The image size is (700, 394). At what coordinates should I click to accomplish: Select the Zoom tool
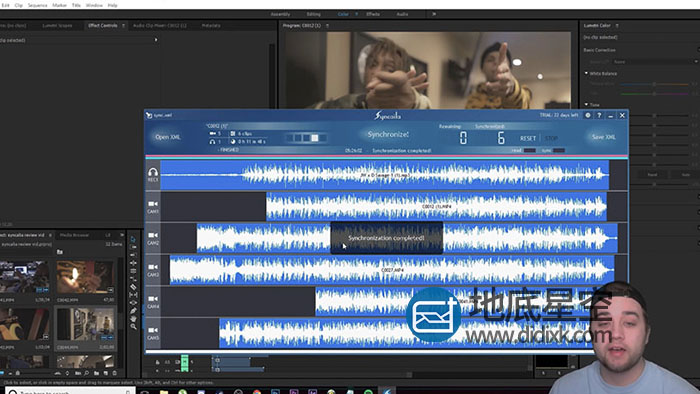133,326
